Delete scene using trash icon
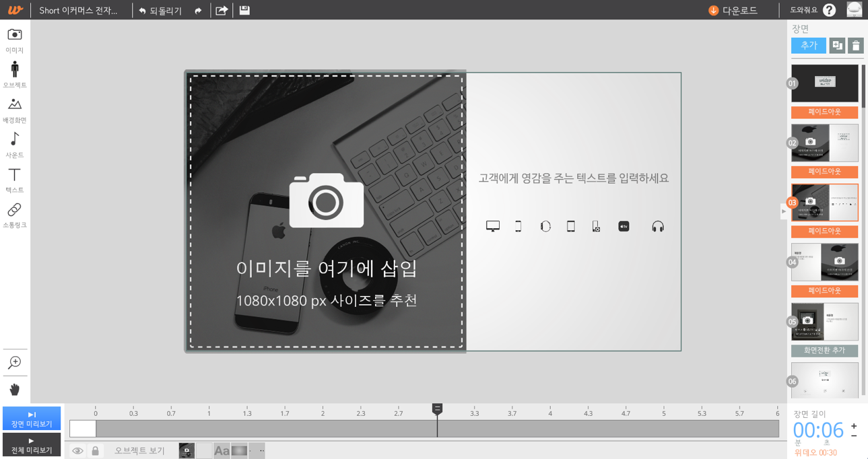The image size is (868, 459). point(856,46)
